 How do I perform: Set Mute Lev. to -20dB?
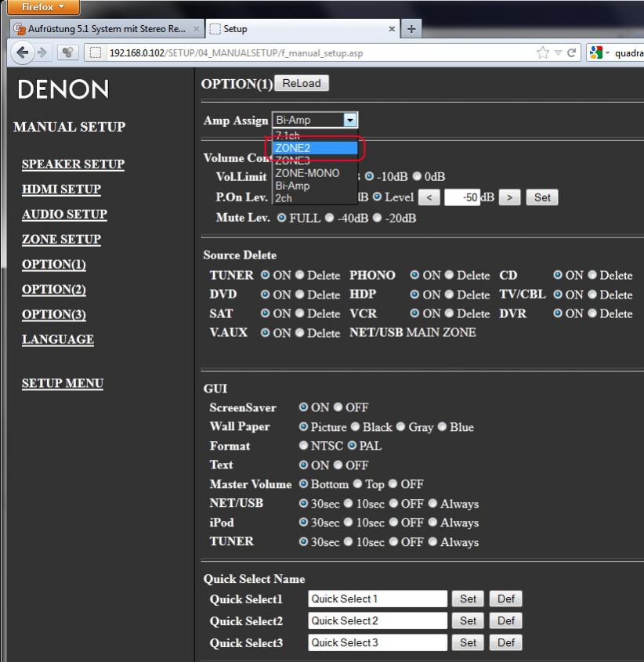[x=377, y=218]
